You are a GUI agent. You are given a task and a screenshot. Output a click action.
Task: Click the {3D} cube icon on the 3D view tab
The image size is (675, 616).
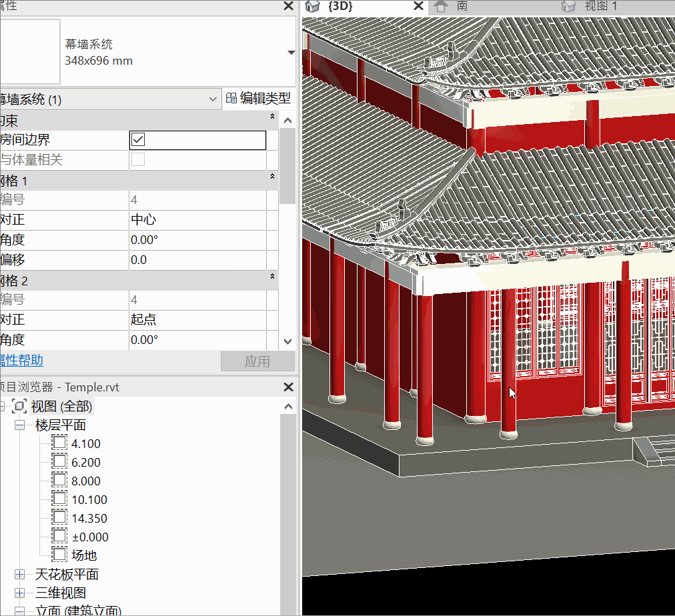(x=311, y=7)
